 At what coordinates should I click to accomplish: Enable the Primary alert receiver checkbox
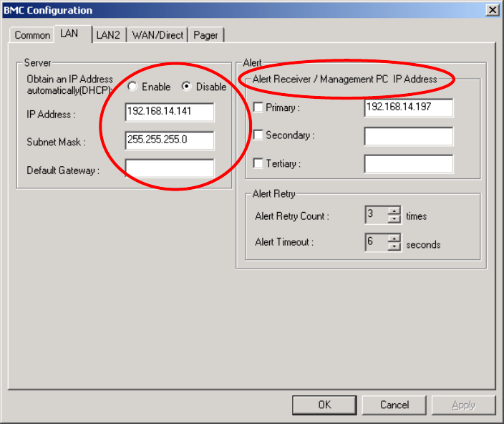258,107
